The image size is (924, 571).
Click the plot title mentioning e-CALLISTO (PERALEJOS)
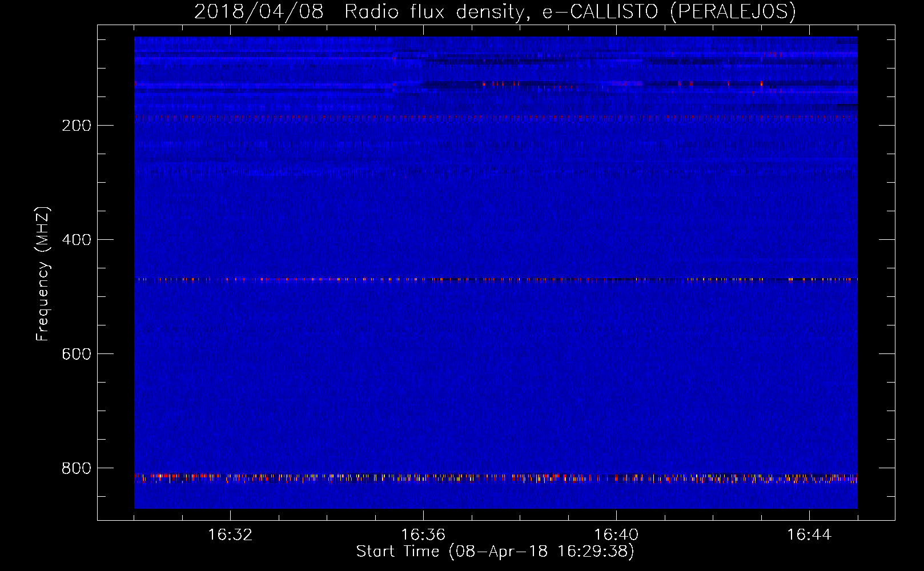tap(495, 11)
